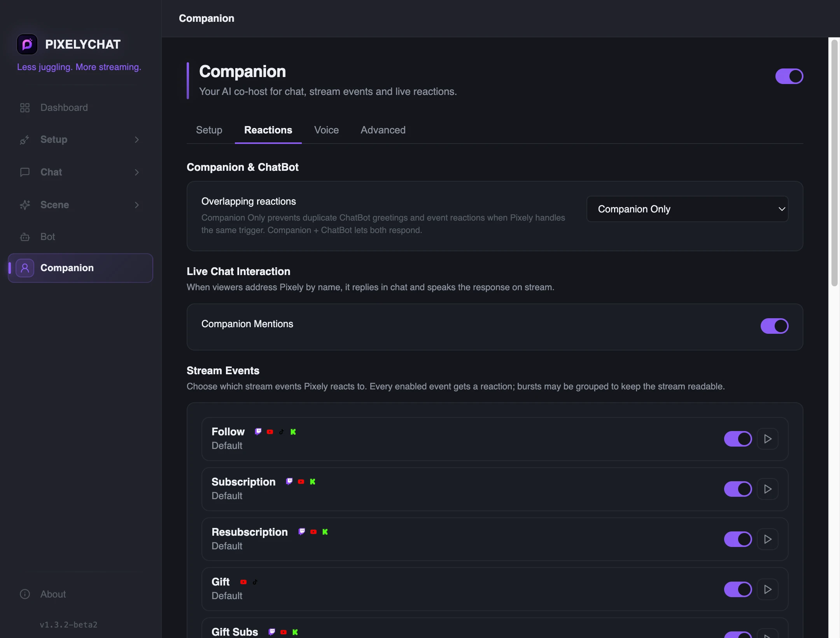Open Bot page via robot icon
The width and height of the screenshot is (840, 638).
coord(25,237)
